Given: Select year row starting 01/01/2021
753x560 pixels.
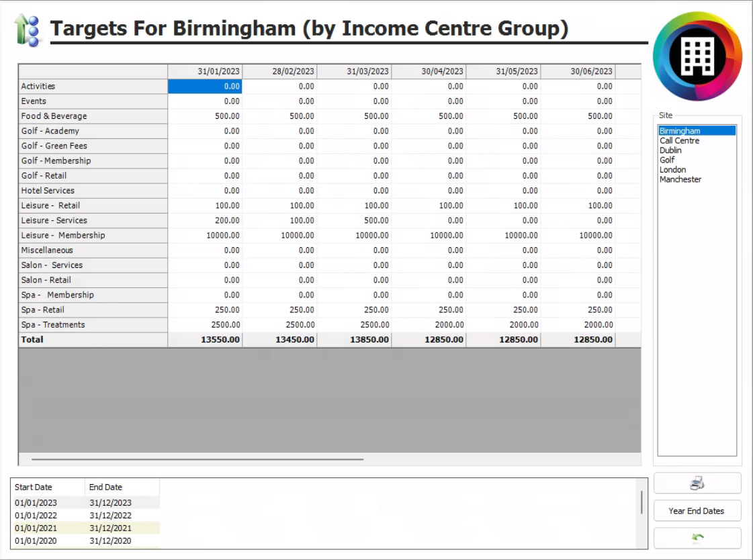Looking at the screenshot, I should click(x=85, y=528).
